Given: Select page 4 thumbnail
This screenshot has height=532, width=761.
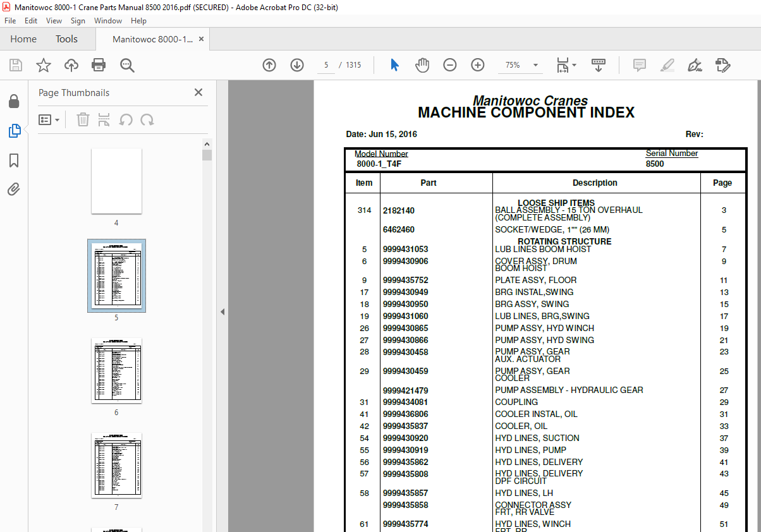Looking at the screenshot, I should coord(116,181).
